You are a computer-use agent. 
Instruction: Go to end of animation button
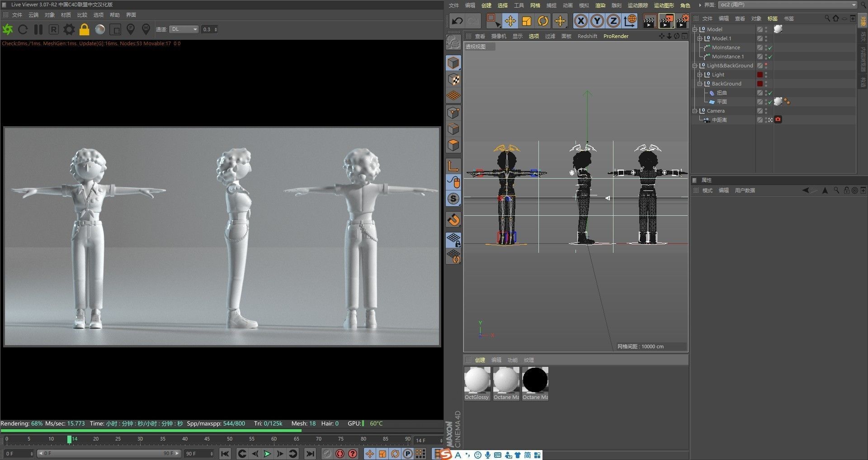(x=310, y=454)
